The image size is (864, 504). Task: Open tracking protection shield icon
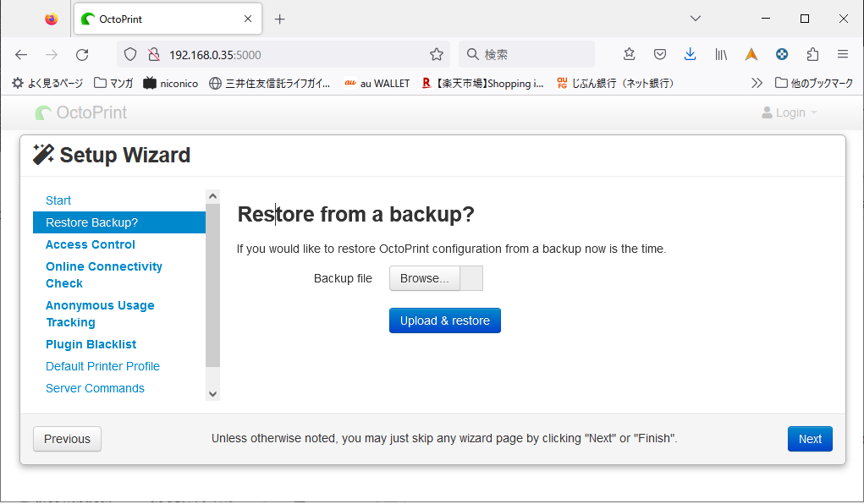pyautogui.click(x=130, y=54)
